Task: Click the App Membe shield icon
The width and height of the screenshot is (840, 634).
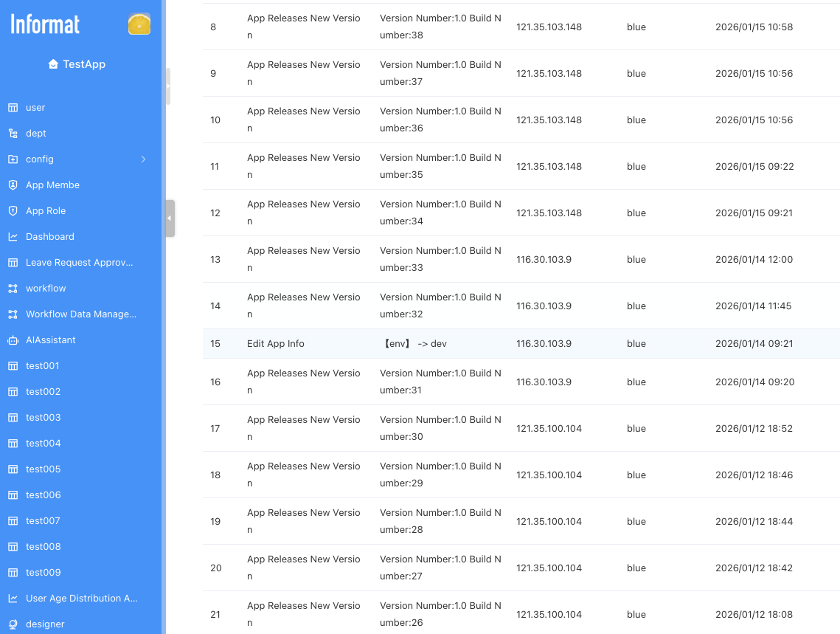Action: coord(13,185)
